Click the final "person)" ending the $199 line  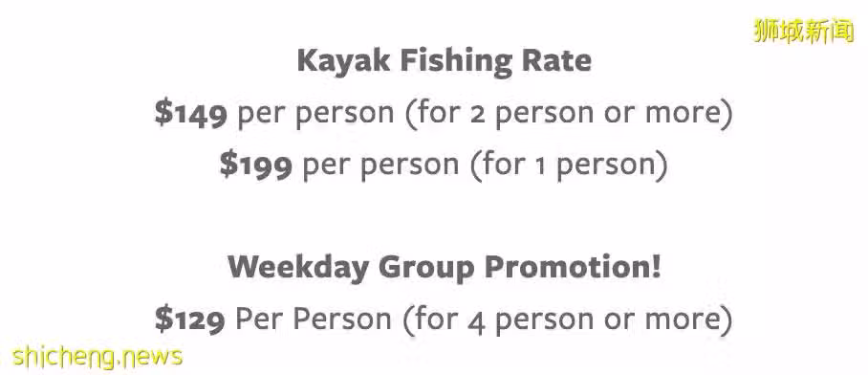click(612, 165)
